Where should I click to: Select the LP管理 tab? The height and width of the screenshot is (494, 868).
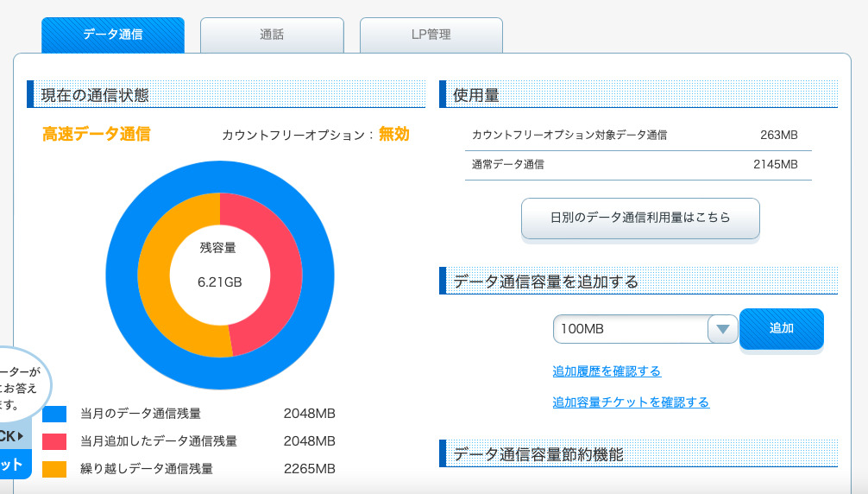431,35
